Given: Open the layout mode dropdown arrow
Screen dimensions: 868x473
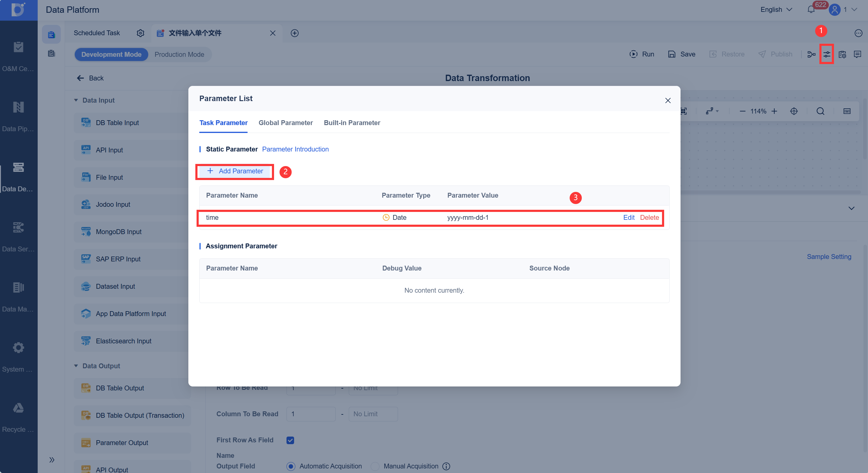Looking at the screenshot, I should tap(717, 111).
